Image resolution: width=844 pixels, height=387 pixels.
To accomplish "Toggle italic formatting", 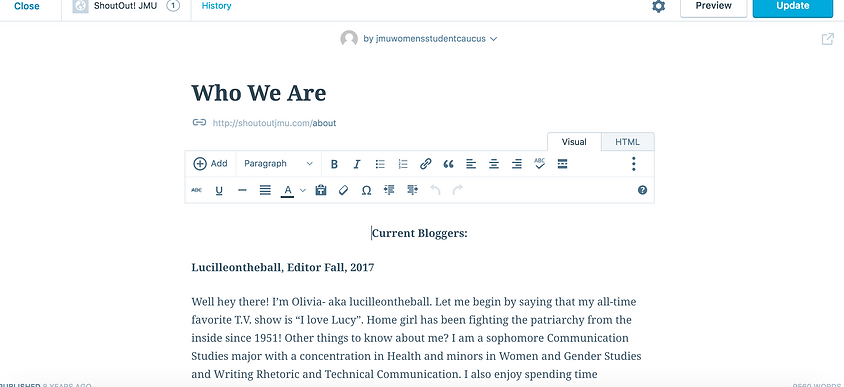I will (357, 164).
